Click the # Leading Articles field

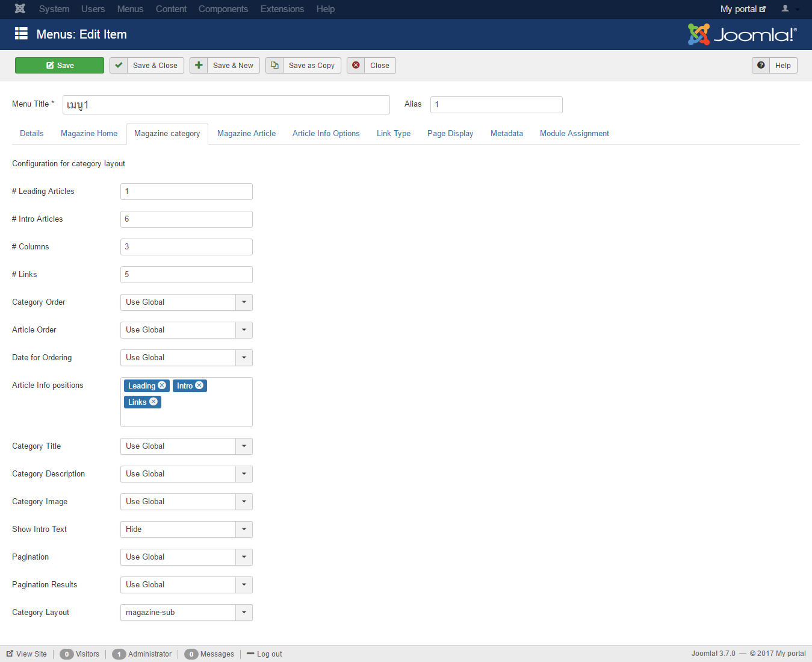coord(187,192)
